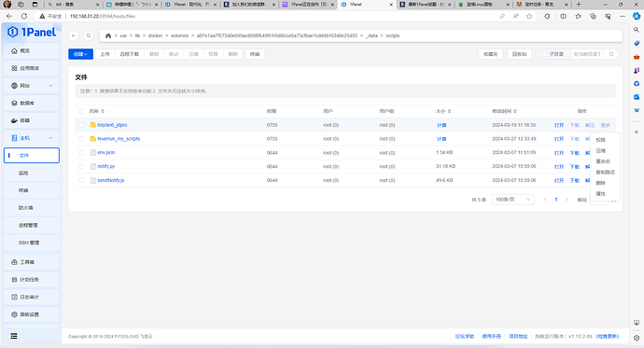Viewport: 644px width, 348px height.
Task: Open the 应用商店 app store sidebar icon
Action: pos(14,68)
